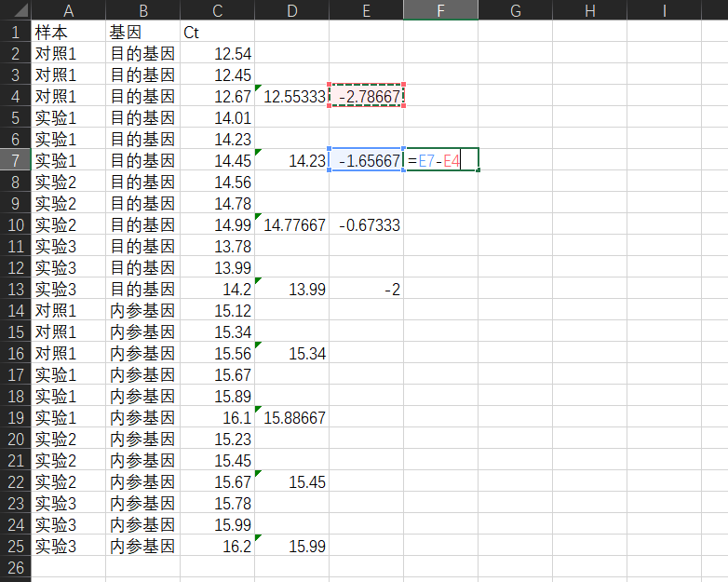Viewport: 728px width, 582px height.
Task: Select row 13 header
Action: [x=15, y=290]
